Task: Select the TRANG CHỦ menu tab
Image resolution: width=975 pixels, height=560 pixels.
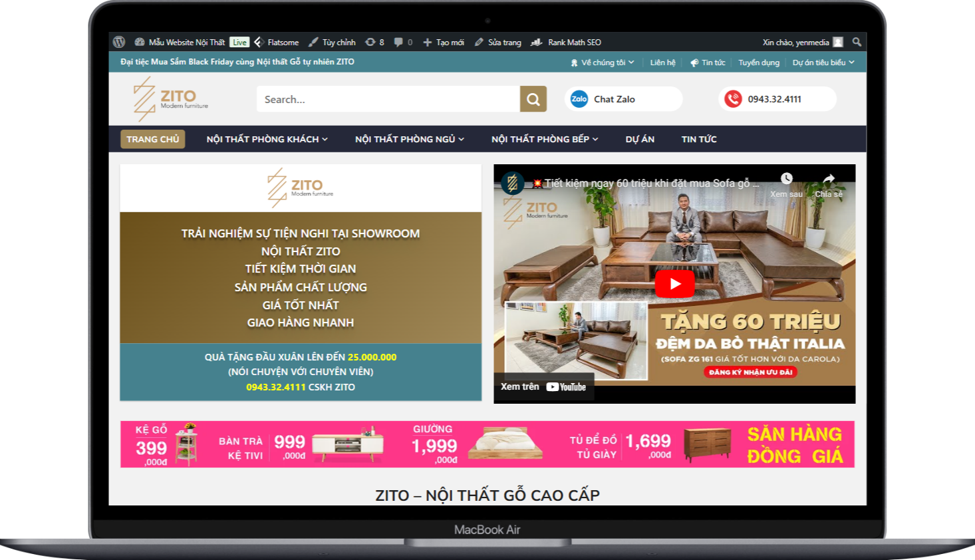Action: pyautogui.click(x=153, y=139)
